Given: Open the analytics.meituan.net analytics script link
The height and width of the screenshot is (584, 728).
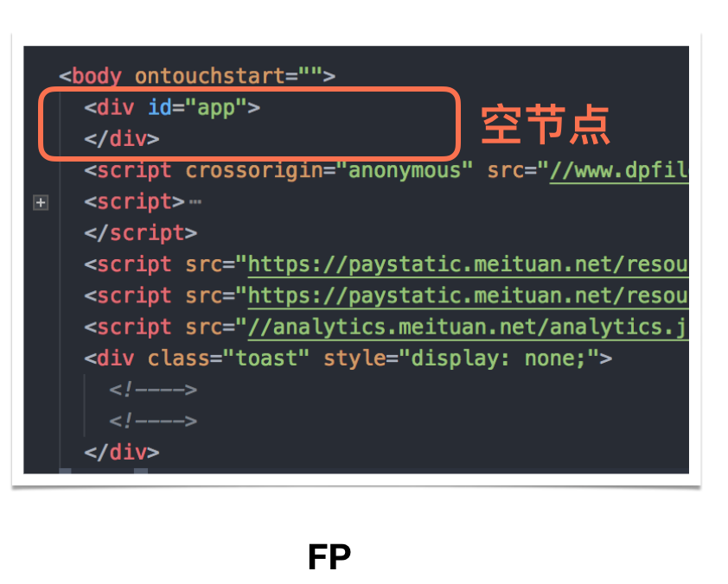Looking at the screenshot, I should tap(468, 327).
